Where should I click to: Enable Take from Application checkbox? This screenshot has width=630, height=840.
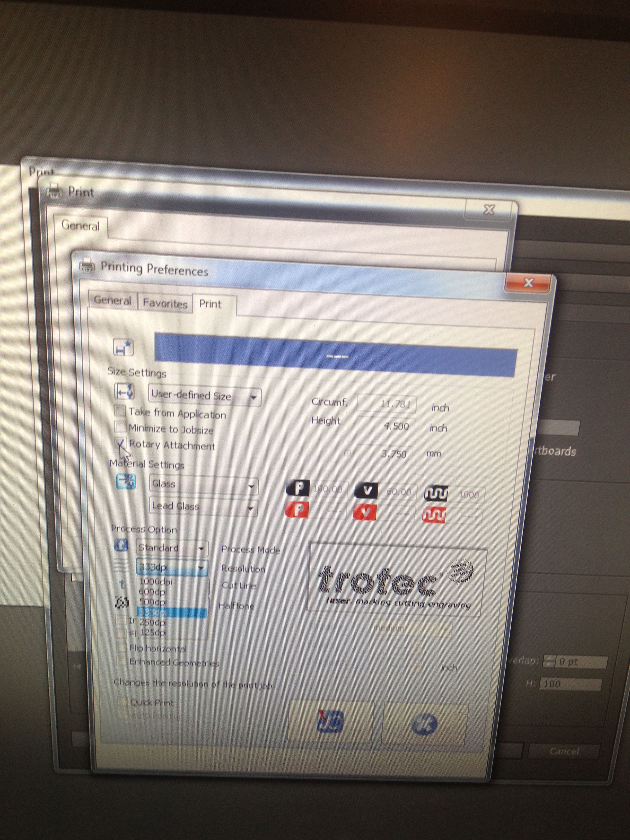tap(120, 410)
